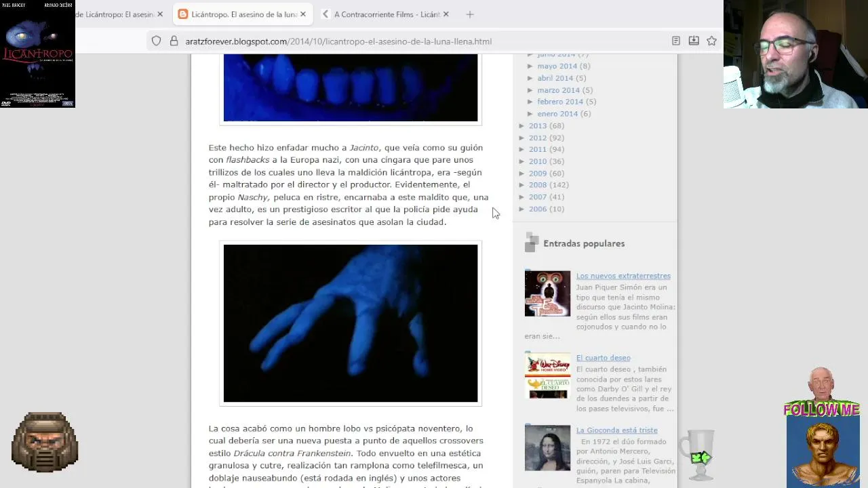Expand marzo 2014 archive
868x488 pixels.
click(531, 90)
